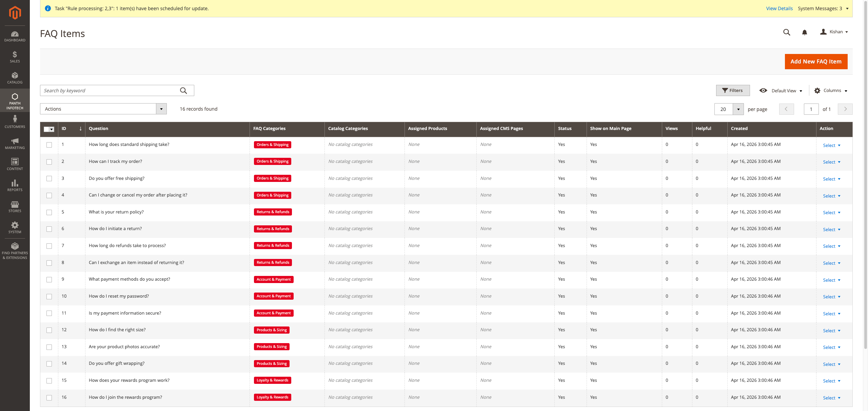Click the Add New FAQ Item button
Image resolution: width=868 pixels, height=411 pixels.
click(816, 61)
